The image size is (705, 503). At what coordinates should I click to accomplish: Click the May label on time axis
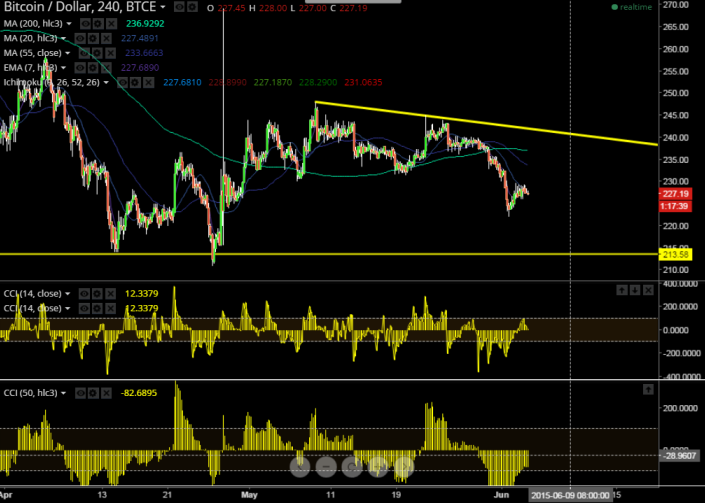coord(249,495)
